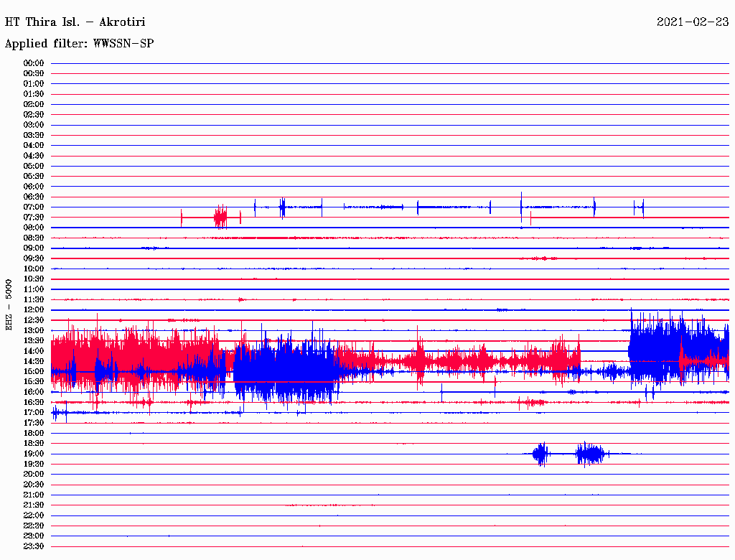Image resolution: width=735 pixels, height=560 pixels.
Task: Click the 09:30 time label
Action: (x=34, y=259)
